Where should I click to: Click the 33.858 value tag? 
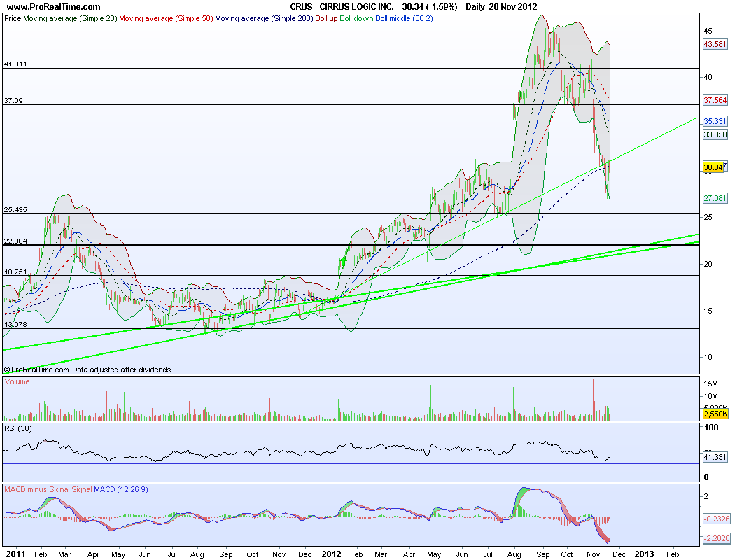tap(715, 134)
